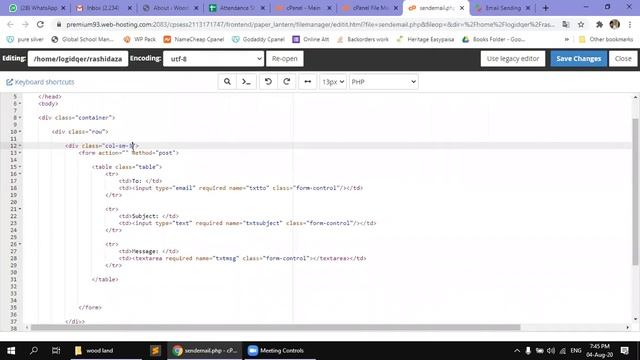Screen dimensions: 640x360
Task: Switch to the cPanel File Manager tab
Action: point(369,8)
